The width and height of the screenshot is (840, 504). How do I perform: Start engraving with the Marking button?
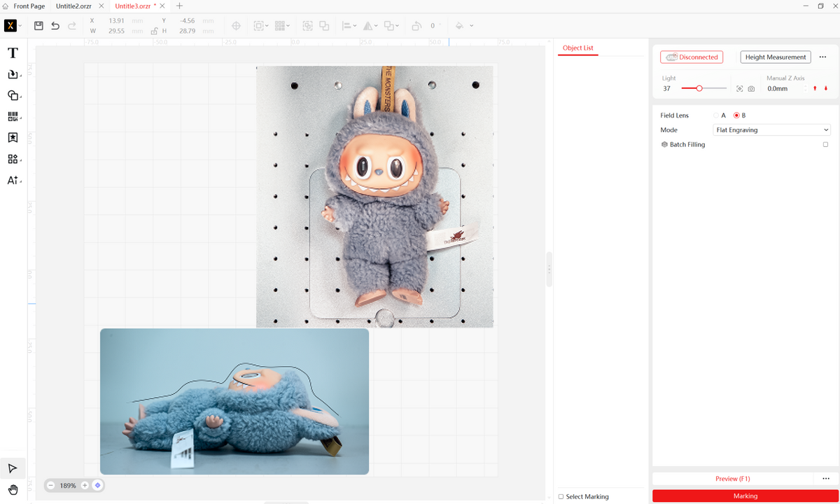[745, 496]
